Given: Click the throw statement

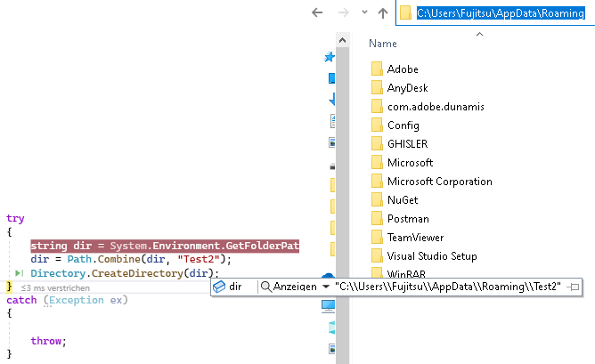Looking at the screenshot, I should point(49,341).
